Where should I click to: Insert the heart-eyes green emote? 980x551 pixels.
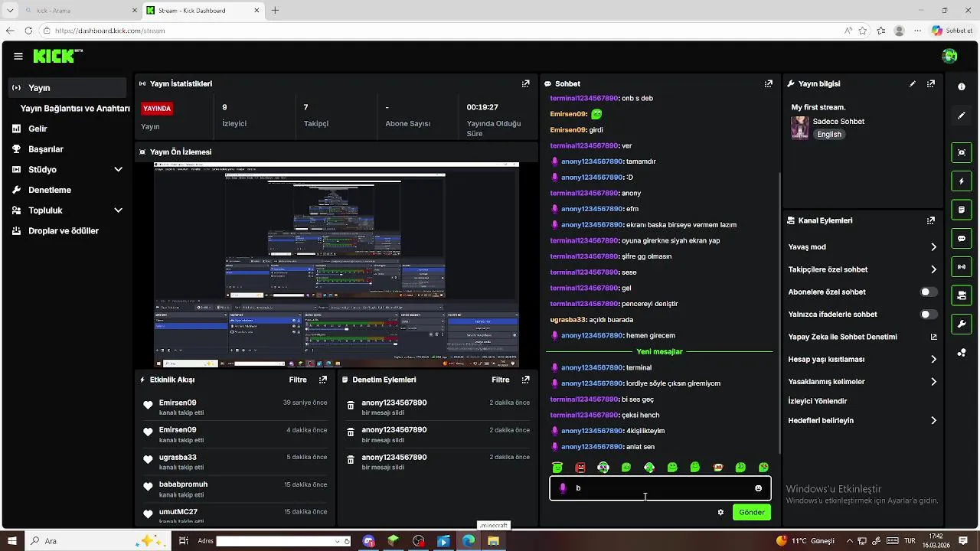763,468
